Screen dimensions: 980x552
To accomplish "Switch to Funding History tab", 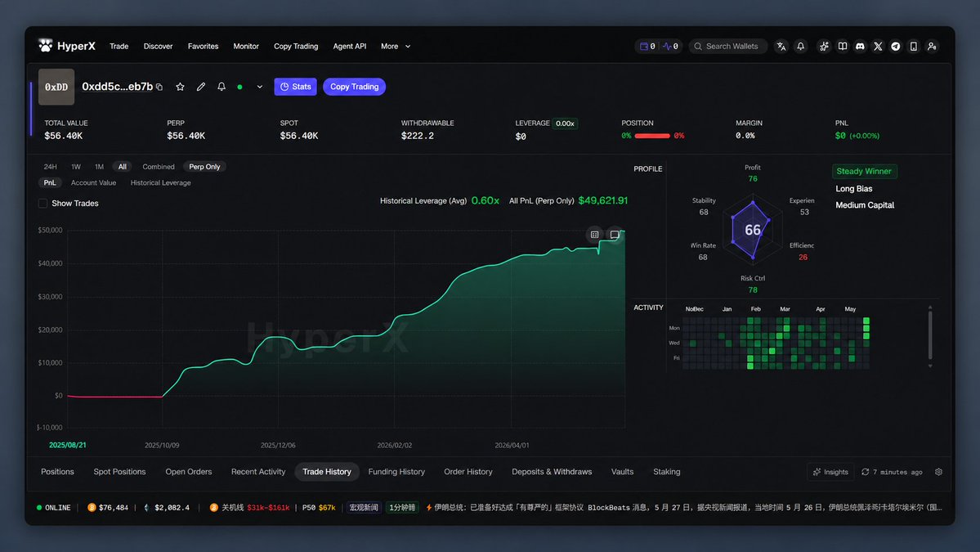I will [396, 472].
